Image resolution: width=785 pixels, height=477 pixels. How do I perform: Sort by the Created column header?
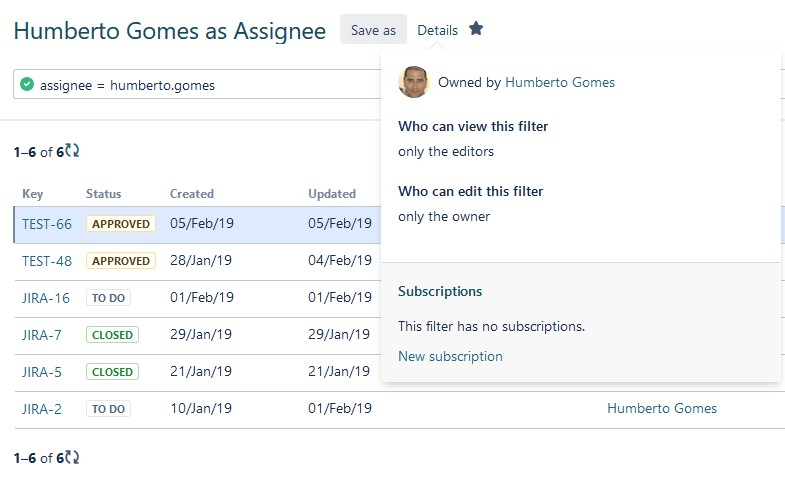coord(192,194)
